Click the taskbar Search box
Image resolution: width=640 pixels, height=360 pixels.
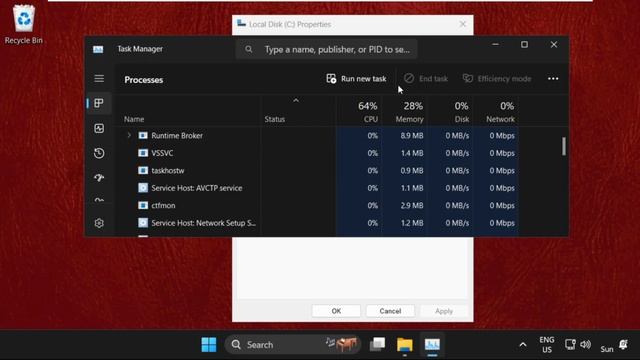tap(293, 344)
